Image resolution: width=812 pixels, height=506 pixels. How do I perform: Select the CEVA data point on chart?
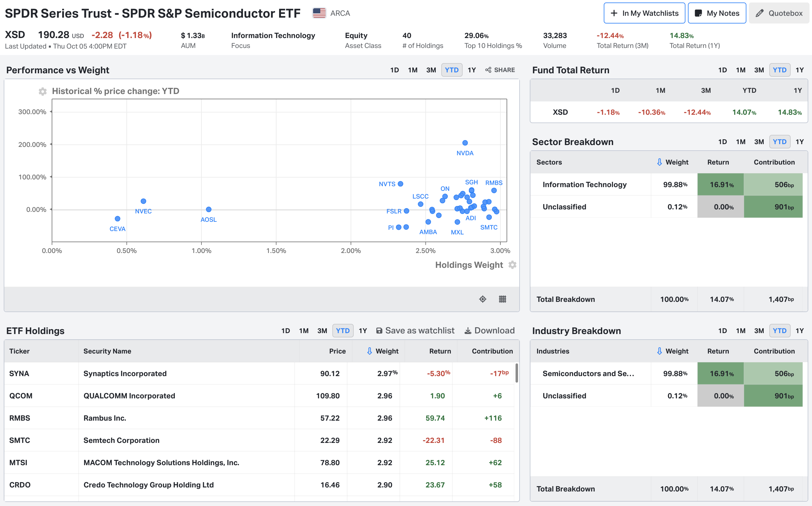click(118, 219)
